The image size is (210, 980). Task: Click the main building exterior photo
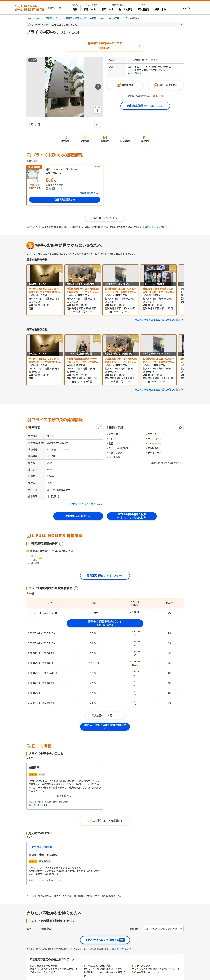(65, 87)
